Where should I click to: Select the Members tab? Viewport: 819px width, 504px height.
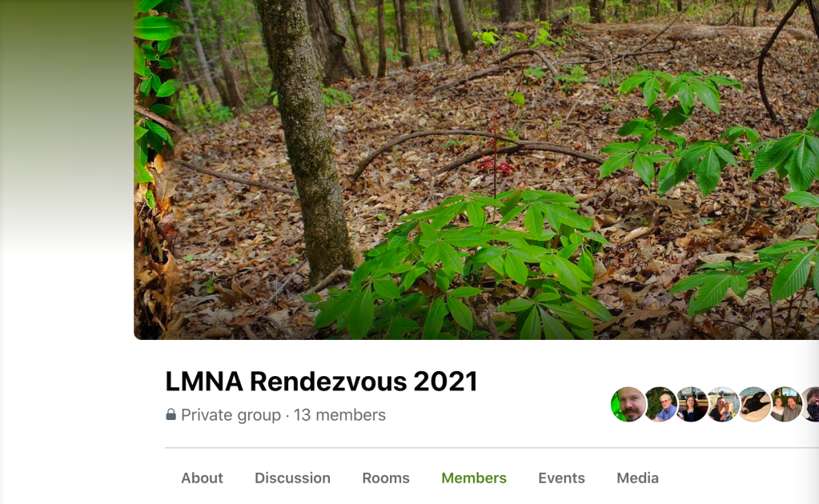click(474, 478)
